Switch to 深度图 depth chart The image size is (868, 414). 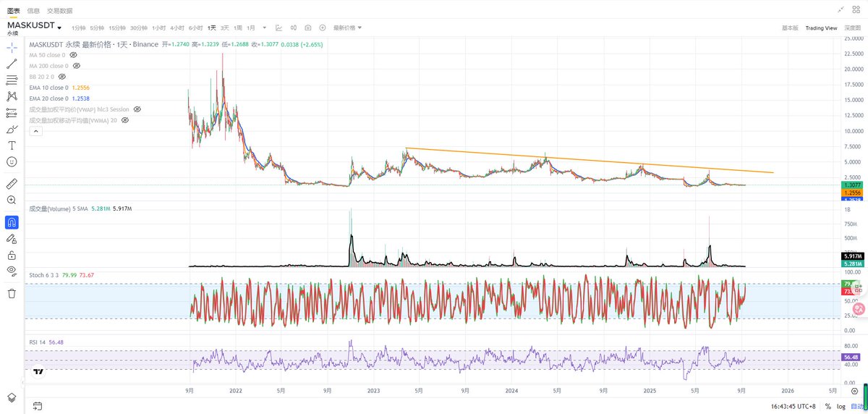[x=851, y=28]
